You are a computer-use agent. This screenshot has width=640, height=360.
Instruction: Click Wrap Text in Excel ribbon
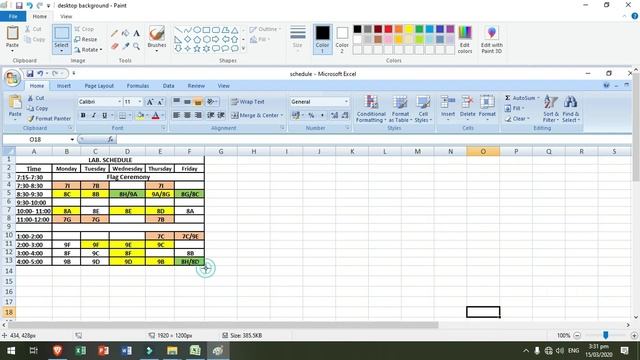[x=248, y=102]
